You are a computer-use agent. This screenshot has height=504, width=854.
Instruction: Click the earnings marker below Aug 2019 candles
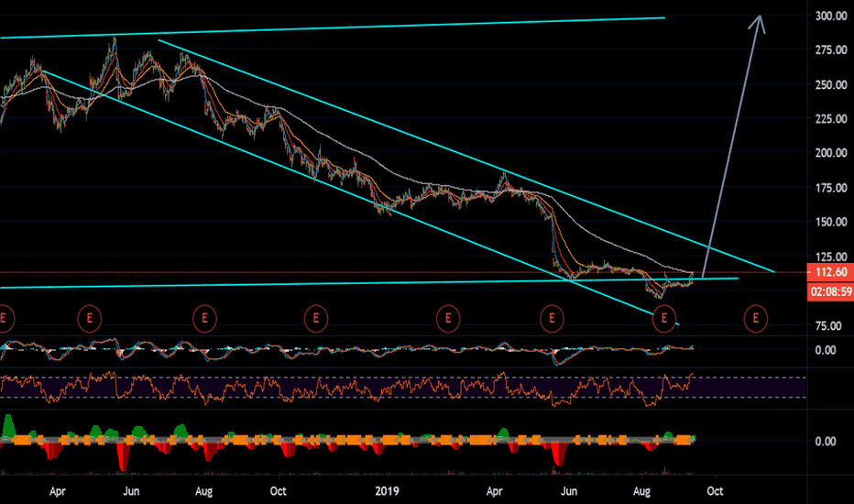(664, 318)
